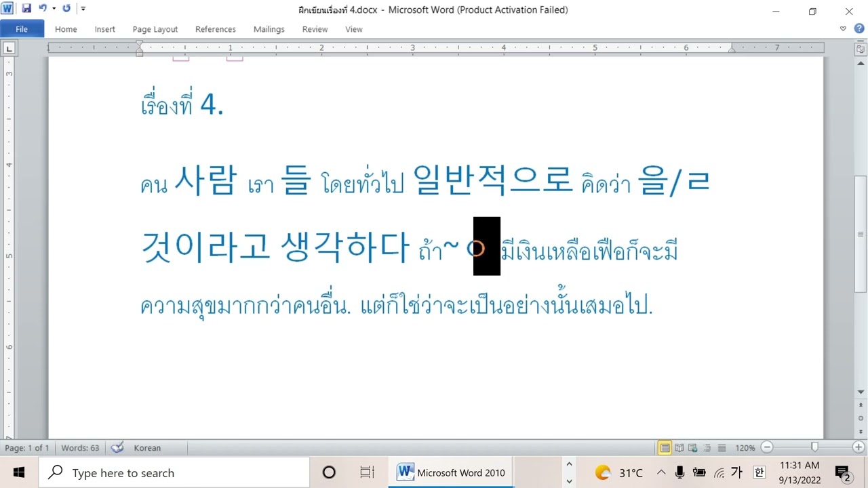Image resolution: width=868 pixels, height=488 pixels.
Task: Click the vertical scrollbar thumb
Action: [x=861, y=234]
